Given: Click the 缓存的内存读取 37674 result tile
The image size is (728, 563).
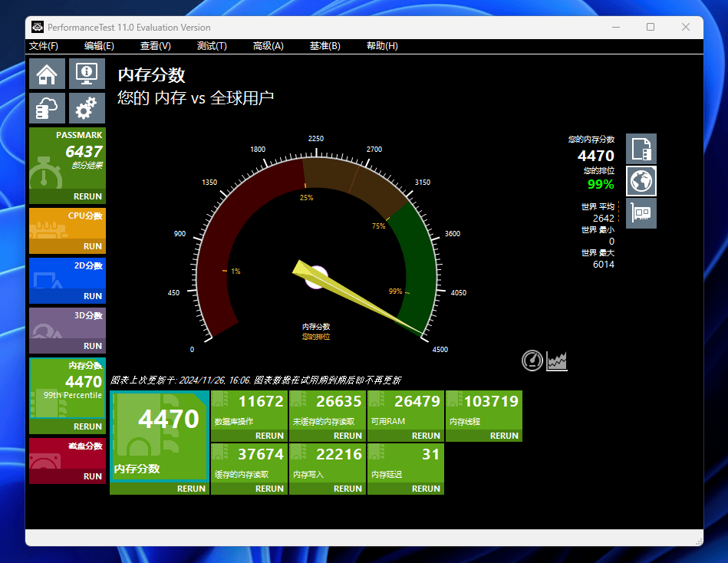Looking at the screenshot, I should pyautogui.click(x=249, y=463).
